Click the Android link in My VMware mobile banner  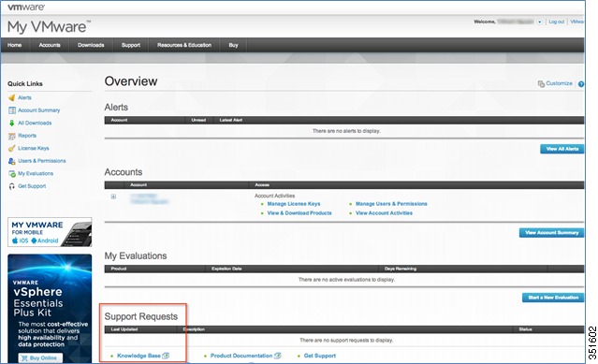pyautogui.click(x=45, y=240)
